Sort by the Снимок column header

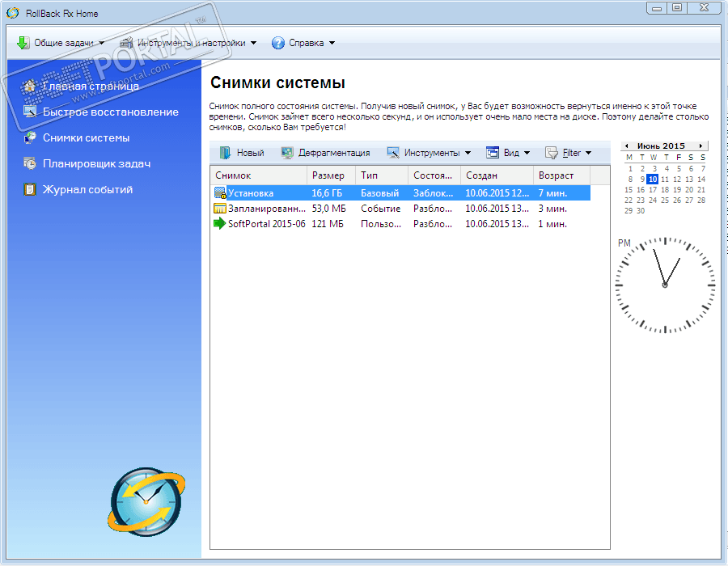point(258,175)
